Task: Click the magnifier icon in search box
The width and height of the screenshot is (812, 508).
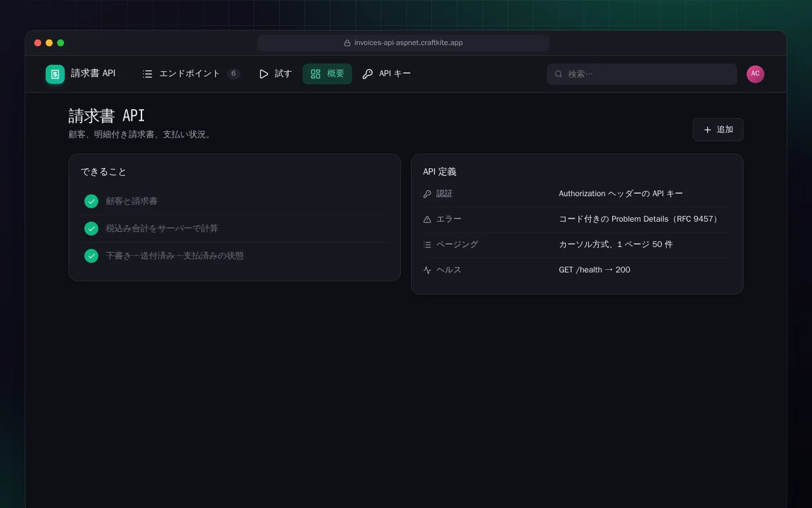Action: tap(559, 74)
